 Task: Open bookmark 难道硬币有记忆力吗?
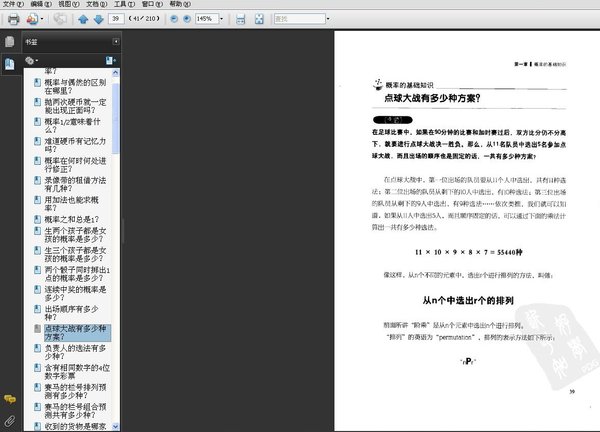click(x=75, y=145)
